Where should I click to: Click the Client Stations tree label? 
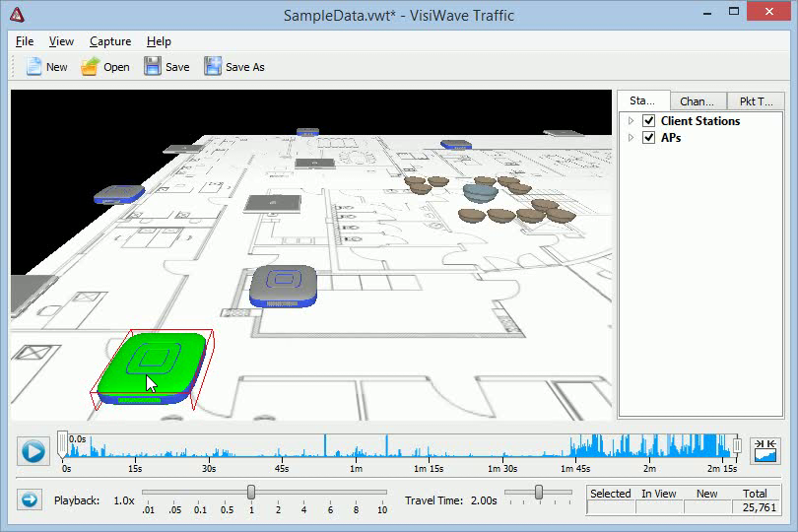click(700, 120)
